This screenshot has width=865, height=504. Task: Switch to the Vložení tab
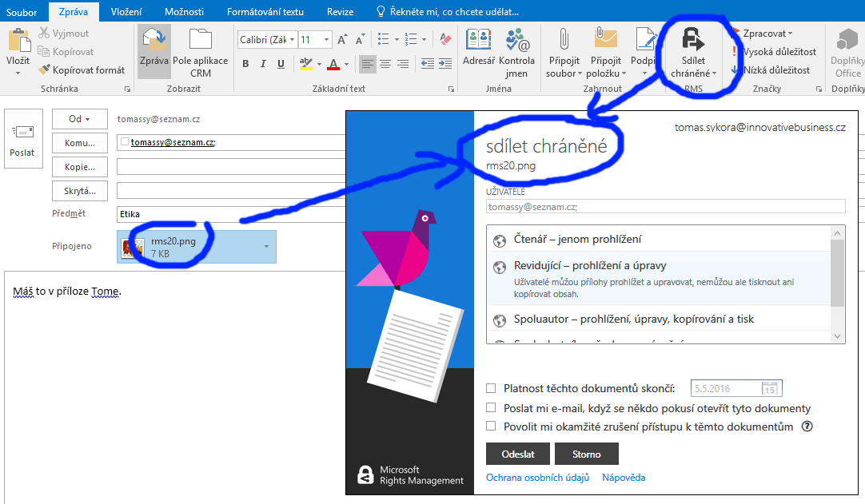tap(126, 11)
